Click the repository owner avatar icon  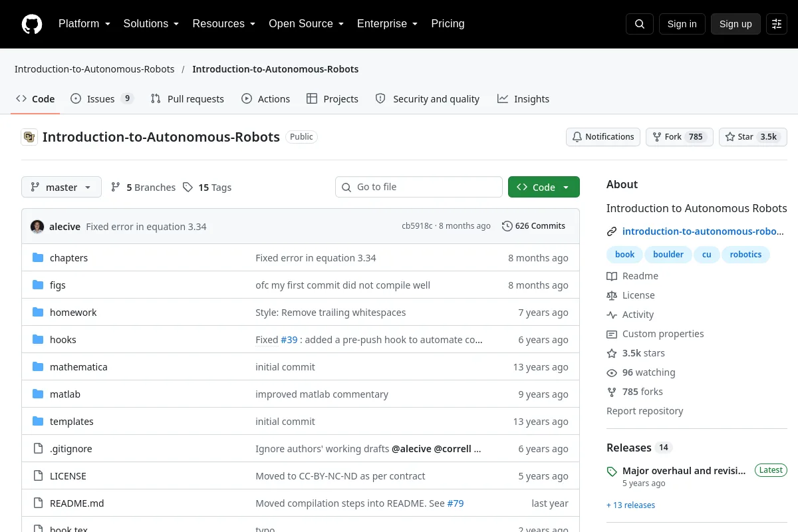pyautogui.click(x=29, y=137)
